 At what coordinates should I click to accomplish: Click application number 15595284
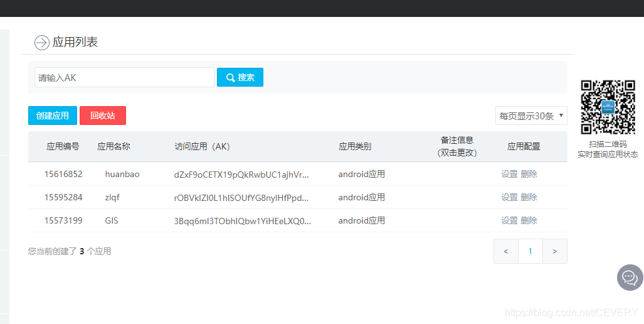click(x=63, y=197)
